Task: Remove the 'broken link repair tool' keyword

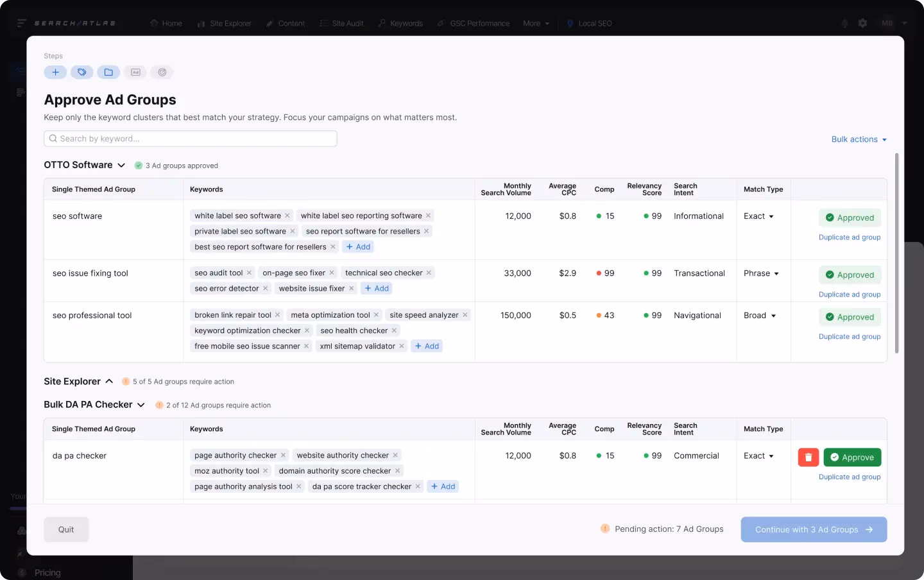Action: click(x=277, y=315)
